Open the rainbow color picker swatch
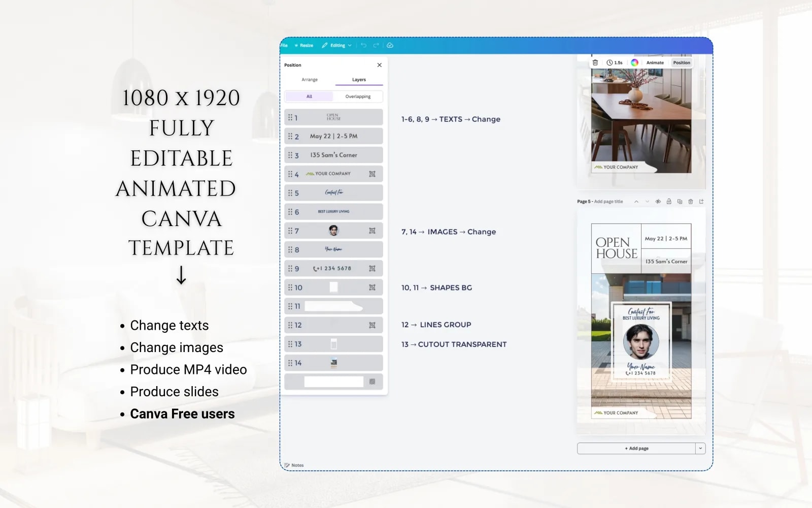The image size is (812, 508). click(634, 62)
